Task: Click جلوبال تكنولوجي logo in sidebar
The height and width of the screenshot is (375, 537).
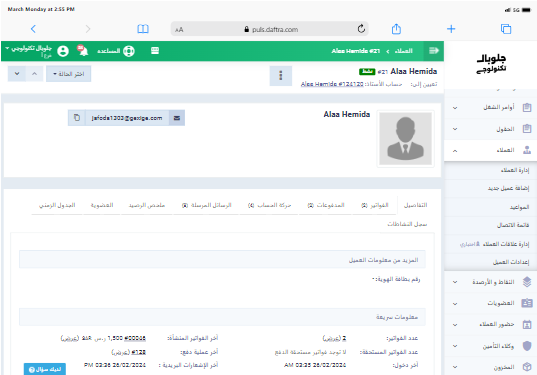Action: 491,64
